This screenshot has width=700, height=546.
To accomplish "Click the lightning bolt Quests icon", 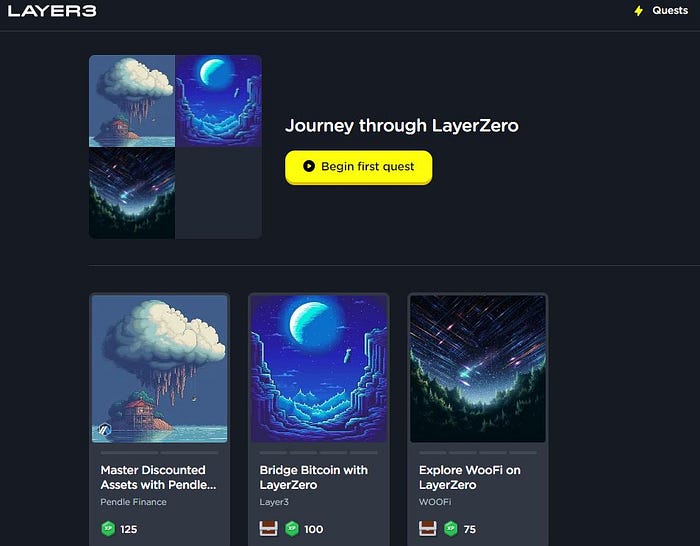I will (x=639, y=11).
